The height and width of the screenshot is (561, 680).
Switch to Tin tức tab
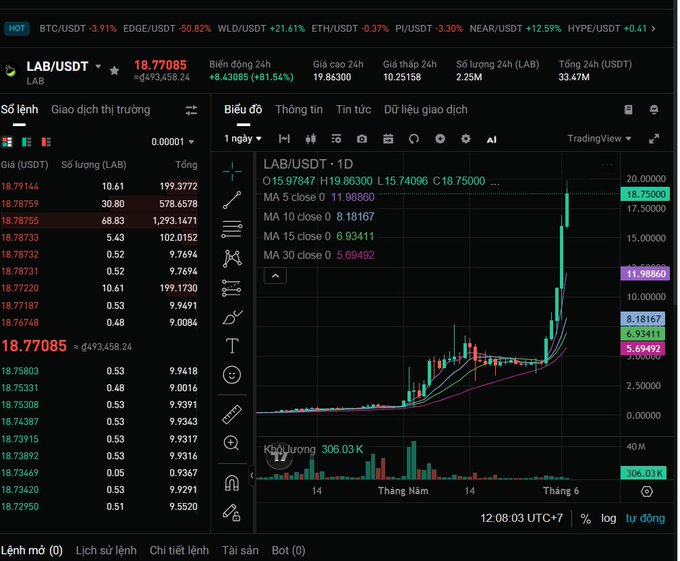(x=353, y=110)
